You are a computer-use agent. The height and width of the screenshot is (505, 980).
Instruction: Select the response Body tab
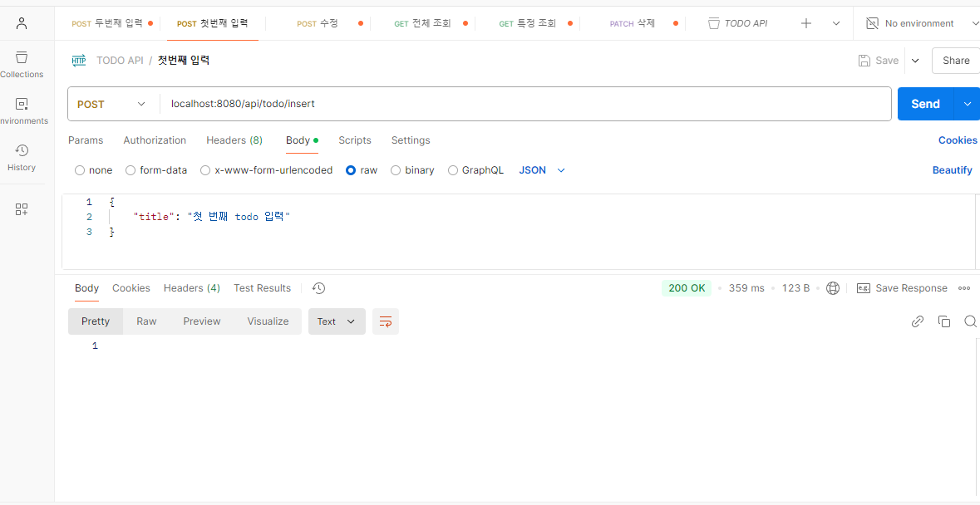pyautogui.click(x=87, y=288)
